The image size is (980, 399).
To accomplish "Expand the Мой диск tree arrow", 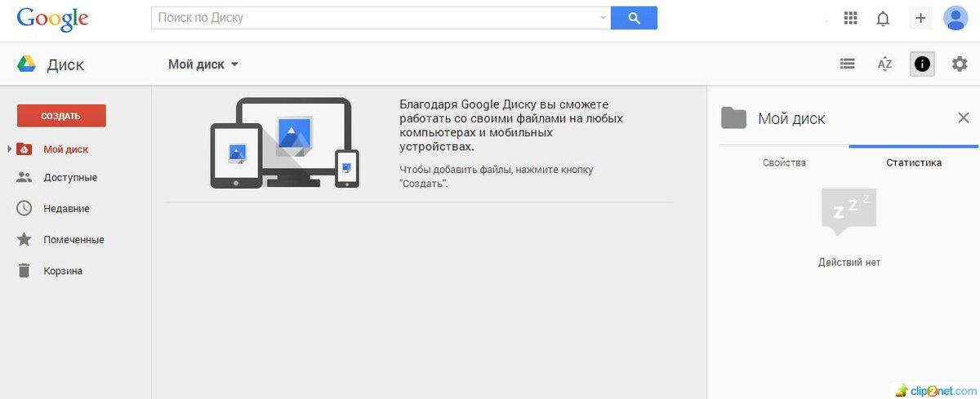I will click(x=9, y=149).
